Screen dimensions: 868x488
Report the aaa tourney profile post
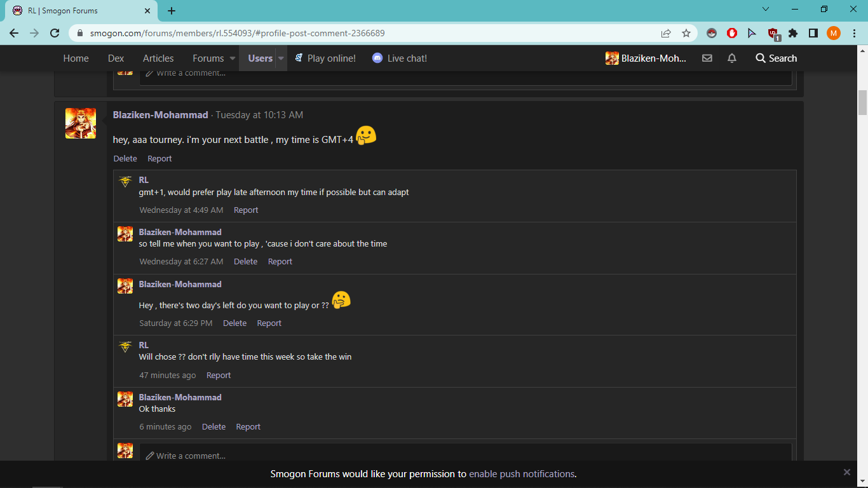159,159
